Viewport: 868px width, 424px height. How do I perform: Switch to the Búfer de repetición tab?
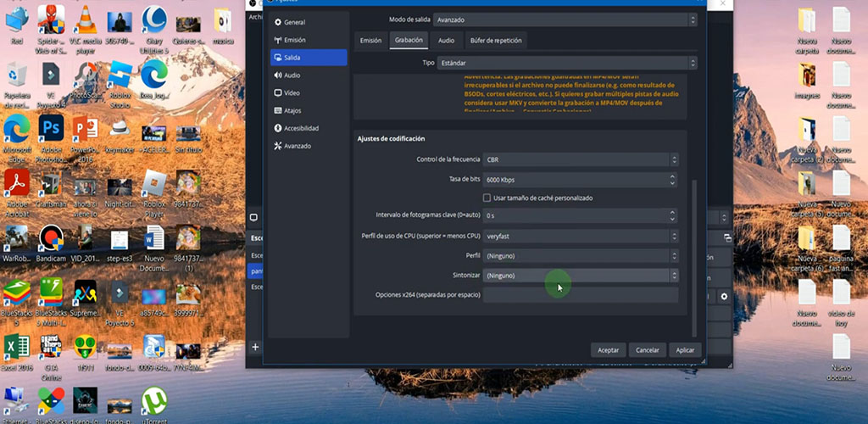[497, 40]
